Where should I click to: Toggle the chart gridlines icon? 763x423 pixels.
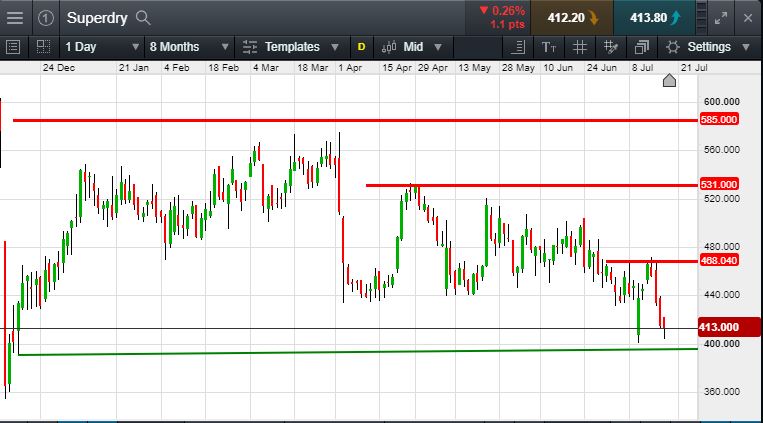580,47
